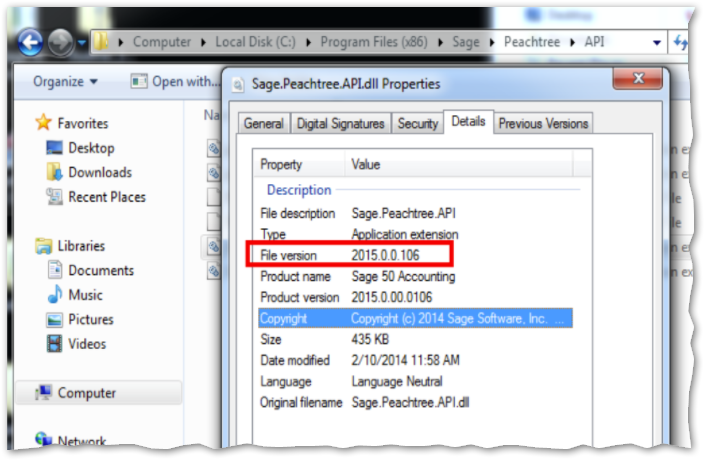
Task: Select the Date modified row
Action: (x=415, y=361)
